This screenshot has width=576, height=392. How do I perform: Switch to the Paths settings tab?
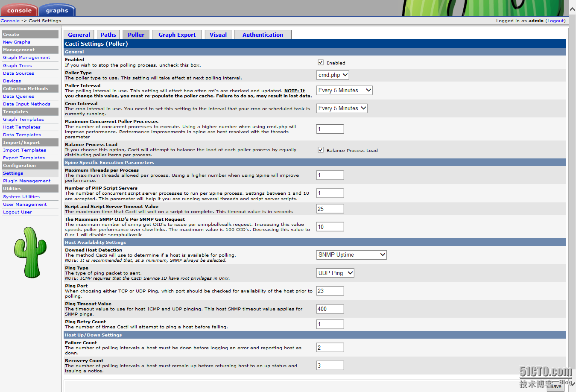click(x=108, y=35)
